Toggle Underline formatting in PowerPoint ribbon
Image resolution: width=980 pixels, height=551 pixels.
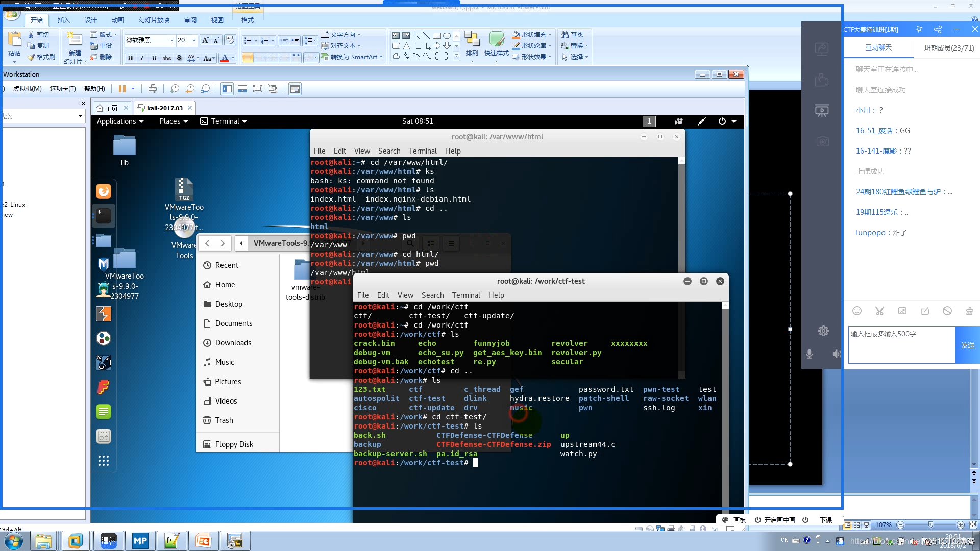pyautogui.click(x=154, y=58)
